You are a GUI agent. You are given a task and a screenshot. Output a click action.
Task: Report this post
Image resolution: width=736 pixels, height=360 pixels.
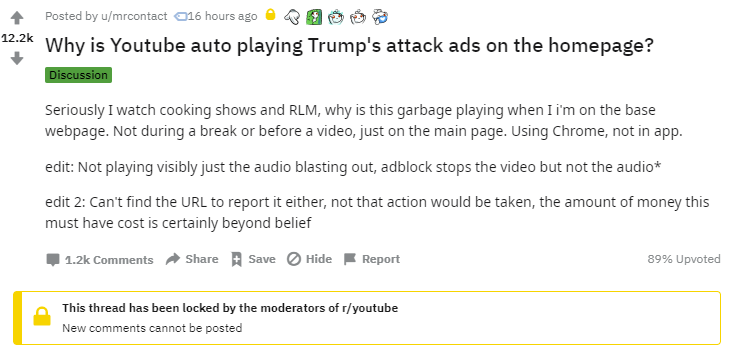coord(372,259)
